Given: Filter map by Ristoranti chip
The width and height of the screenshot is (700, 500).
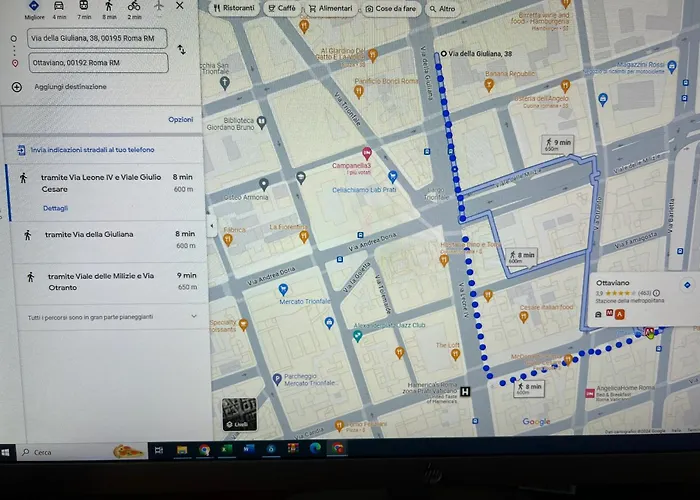Looking at the screenshot, I should coord(234,8).
